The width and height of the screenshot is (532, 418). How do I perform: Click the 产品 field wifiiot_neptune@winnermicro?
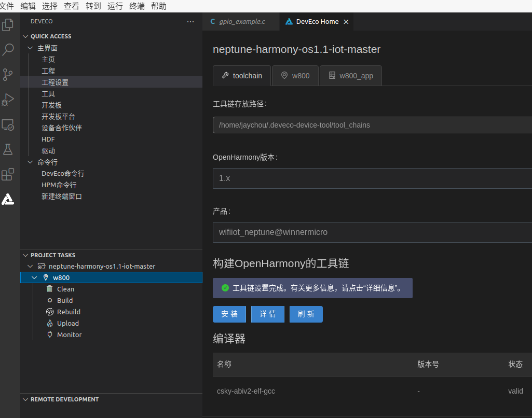coord(372,232)
